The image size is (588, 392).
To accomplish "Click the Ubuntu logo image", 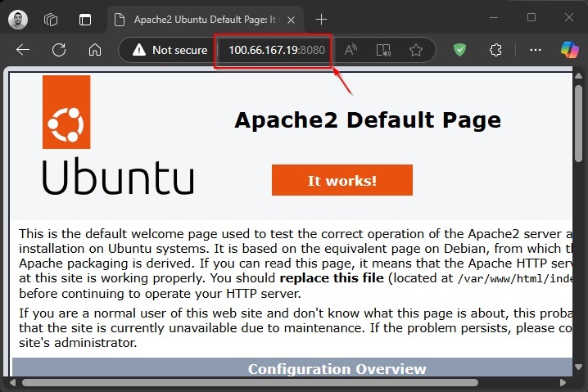I will 118,135.
